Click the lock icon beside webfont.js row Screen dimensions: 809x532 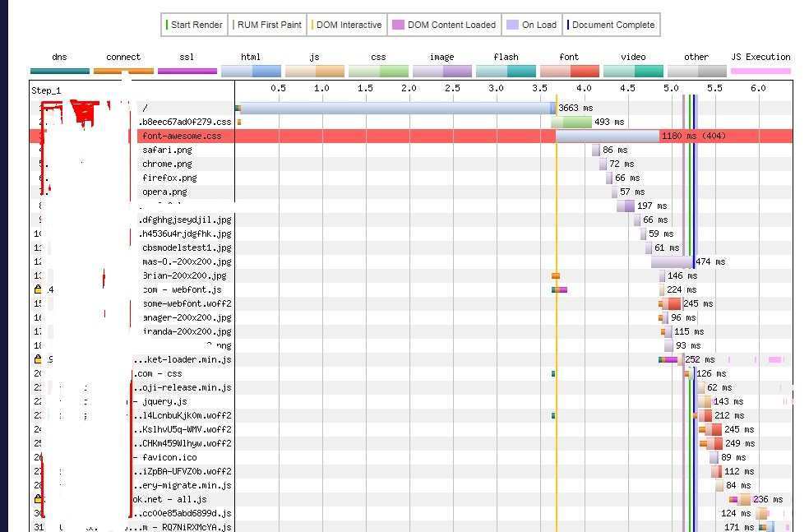[38, 289]
